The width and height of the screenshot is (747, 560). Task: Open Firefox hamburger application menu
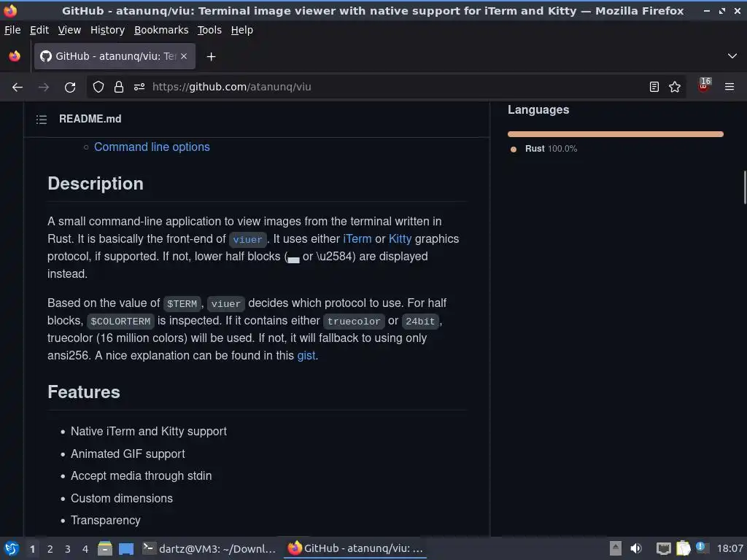(729, 87)
